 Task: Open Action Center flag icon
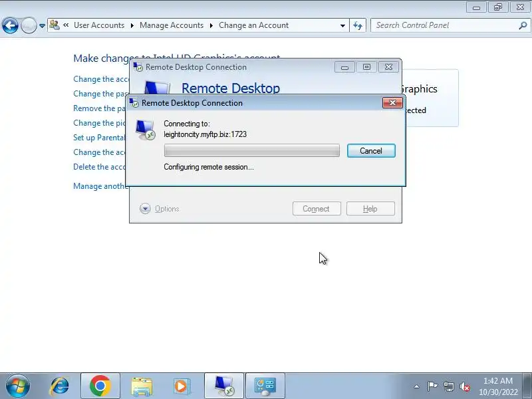(x=432, y=386)
